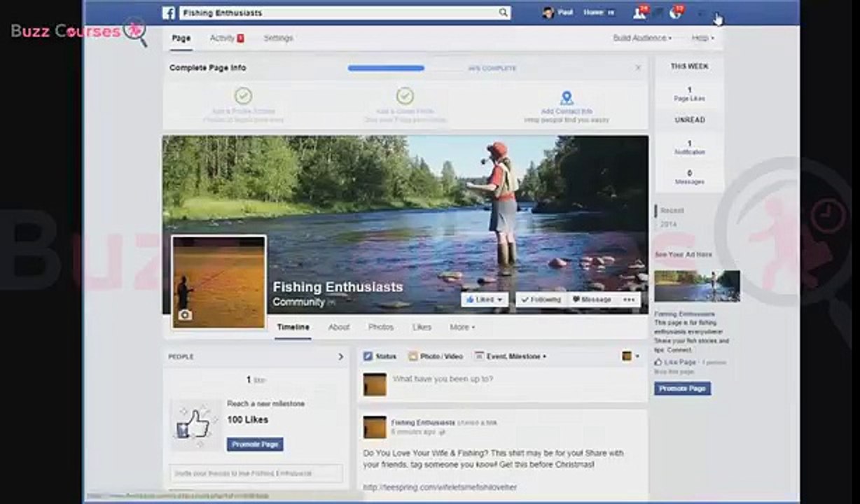Click Promote Page button in right sidebar
This screenshot has height=504, width=860.
[x=682, y=388]
